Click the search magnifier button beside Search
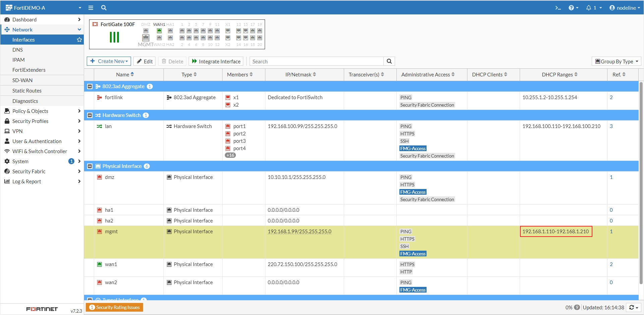The image size is (644, 315). click(x=389, y=61)
